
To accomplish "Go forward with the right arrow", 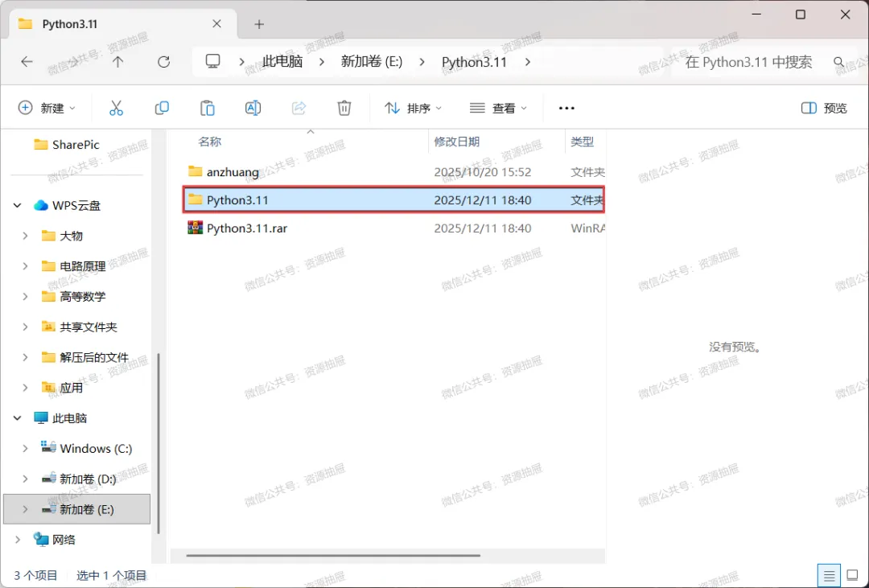I will coord(72,61).
